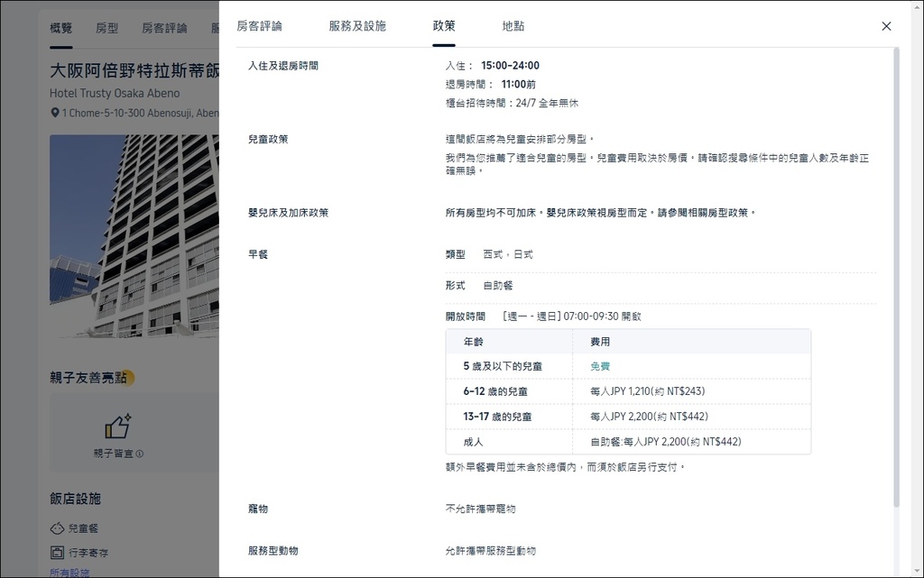Click the children's meal face icon

coord(57,528)
